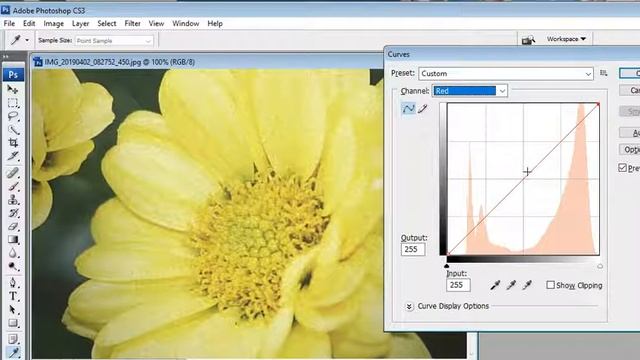Select the Eyedropper tool in toolbox
This screenshot has width=640, height=360.
coord(13,352)
